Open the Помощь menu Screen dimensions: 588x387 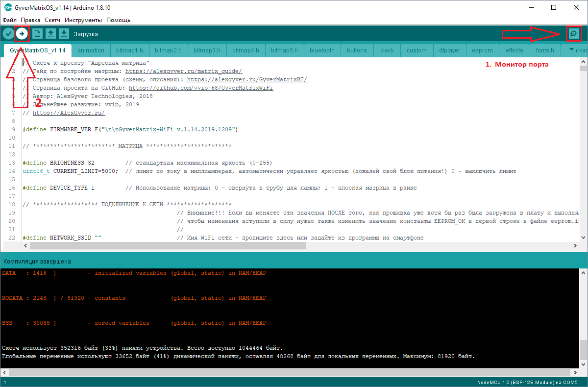(119, 20)
